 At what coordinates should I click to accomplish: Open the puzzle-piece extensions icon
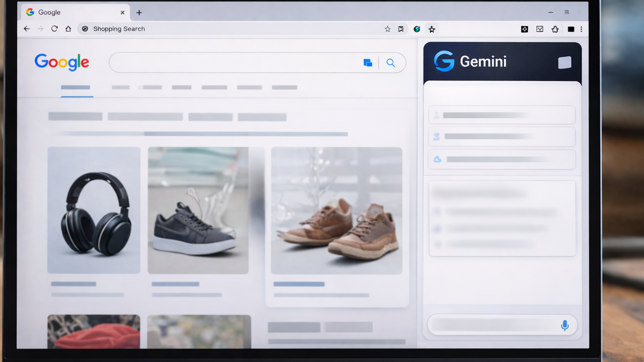[x=555, y=29]
